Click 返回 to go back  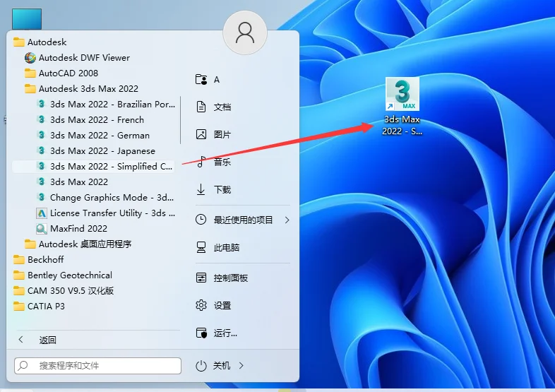(47, 340)
